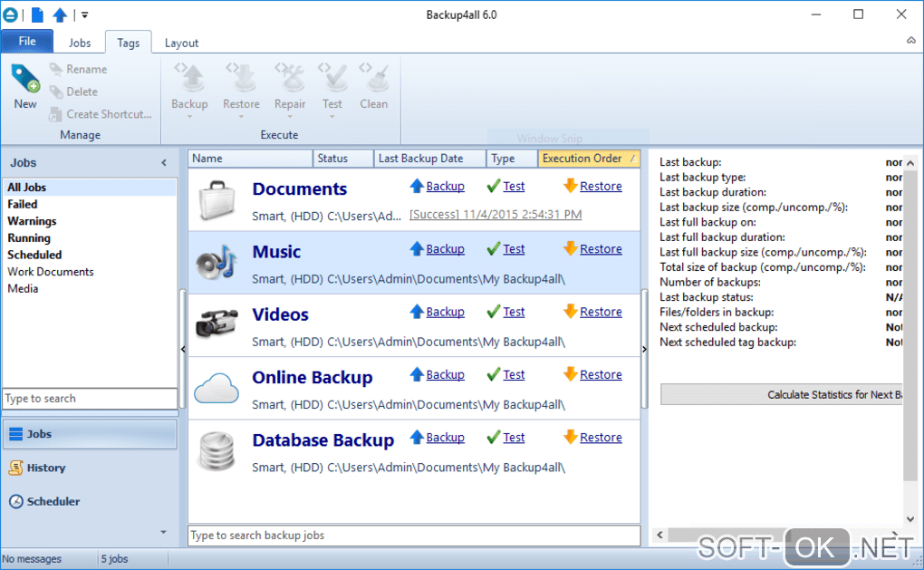Screen dimensions: 924x570
Task: Click Calculate Statistics for Next Backup
Action: (x=782, y=395)
